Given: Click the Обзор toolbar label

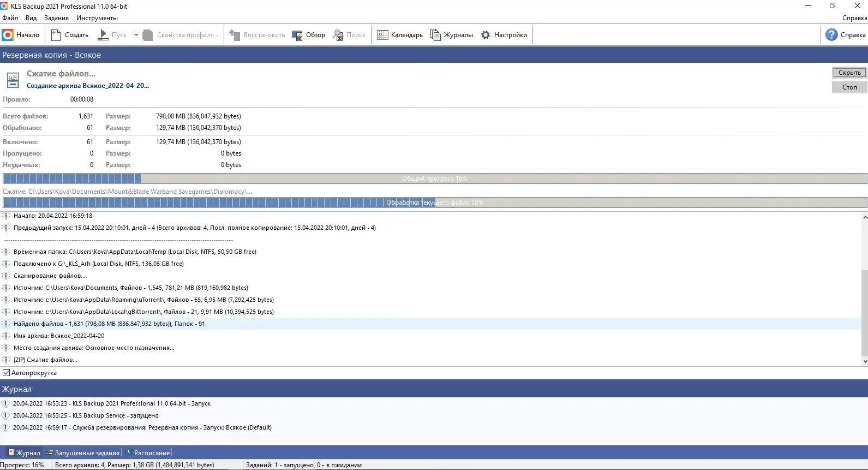Looking at the screenshot, I should [315, 35].
